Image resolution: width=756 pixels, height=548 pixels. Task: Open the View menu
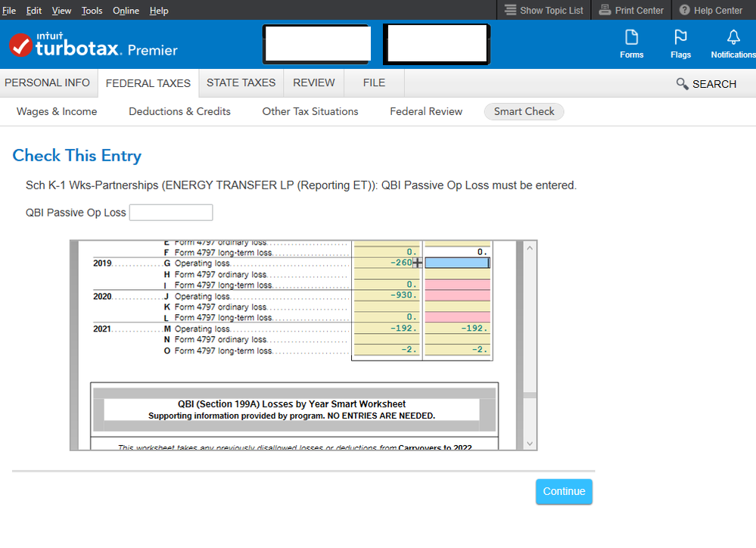coord(61,11)
